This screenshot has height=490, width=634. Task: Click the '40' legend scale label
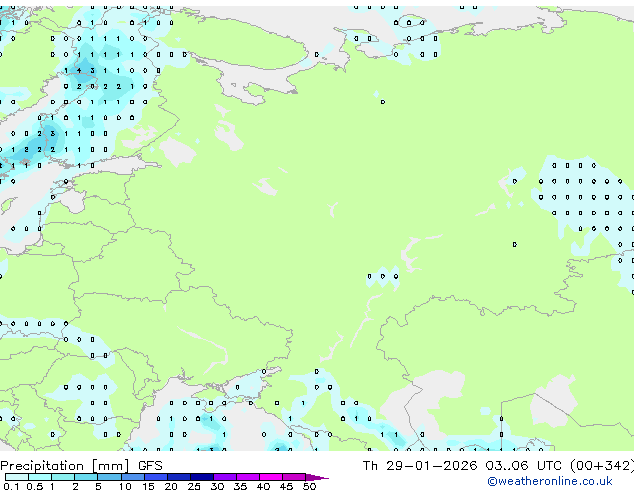pyautogui.click(x=264, y=486)
